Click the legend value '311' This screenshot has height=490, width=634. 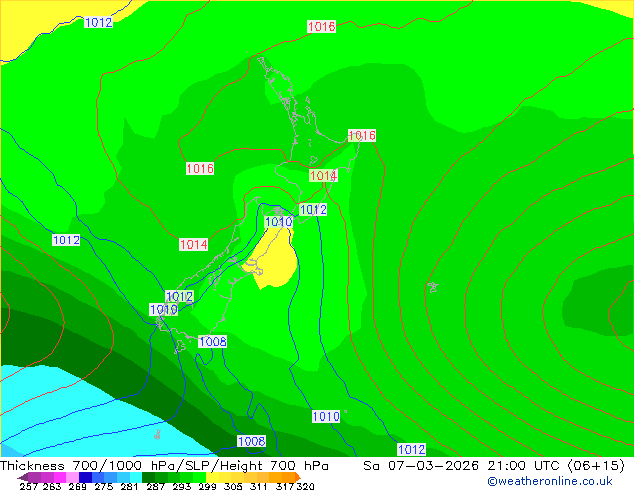(259, 486)
